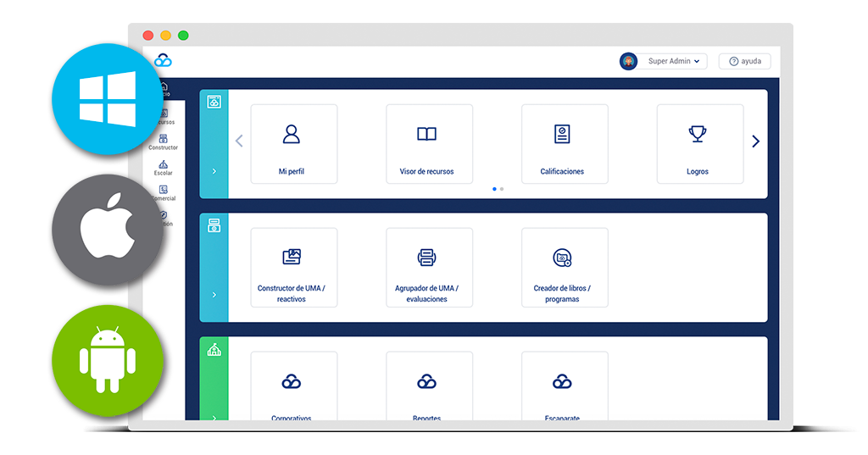Open the Mi perfil card

click(x=293, y=144)
